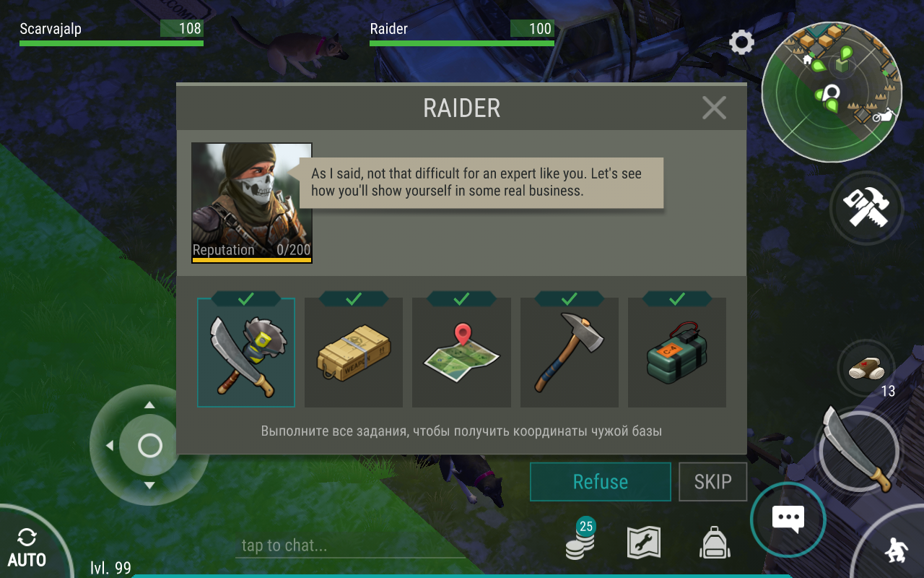Select the C4 explosive task slot
This screenshot has width=924, height=578.
(677, 353)
